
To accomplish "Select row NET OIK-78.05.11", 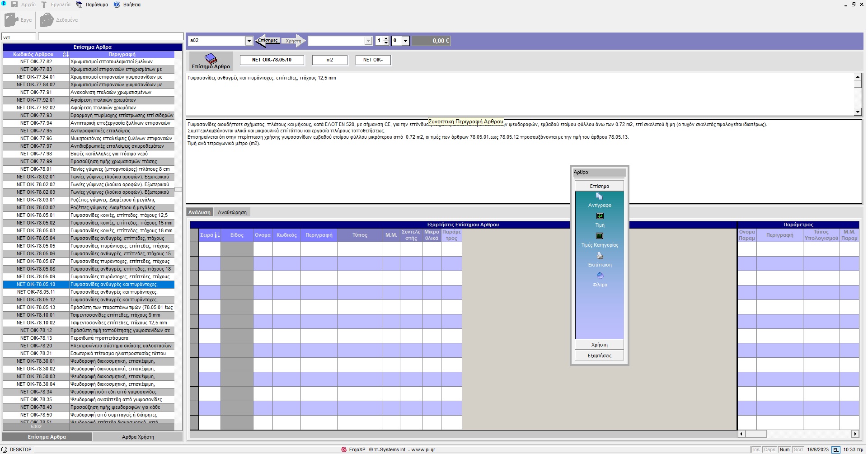I will (89, 292).
